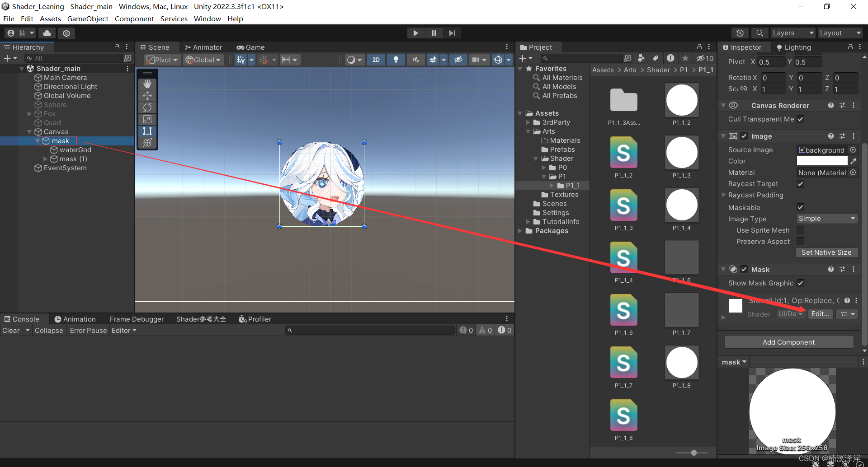Image resolution: width=868 pixels, height=467 pixels.
Task: Open the Component menu
Action: click(134, 19)
